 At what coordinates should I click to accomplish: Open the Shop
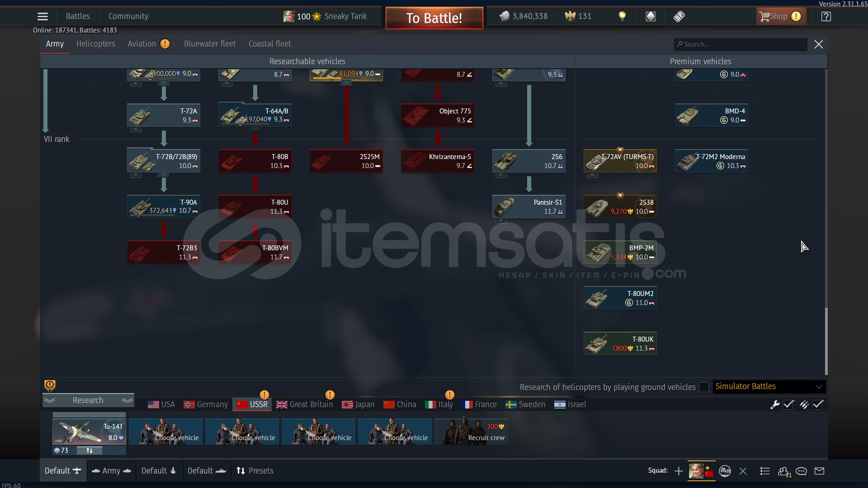click(x=781, y=17)
